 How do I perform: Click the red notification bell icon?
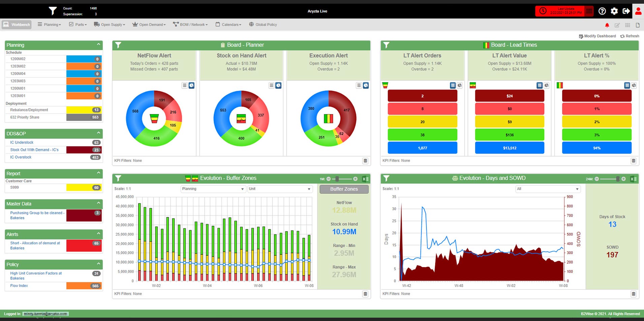(x=607, y=25)
